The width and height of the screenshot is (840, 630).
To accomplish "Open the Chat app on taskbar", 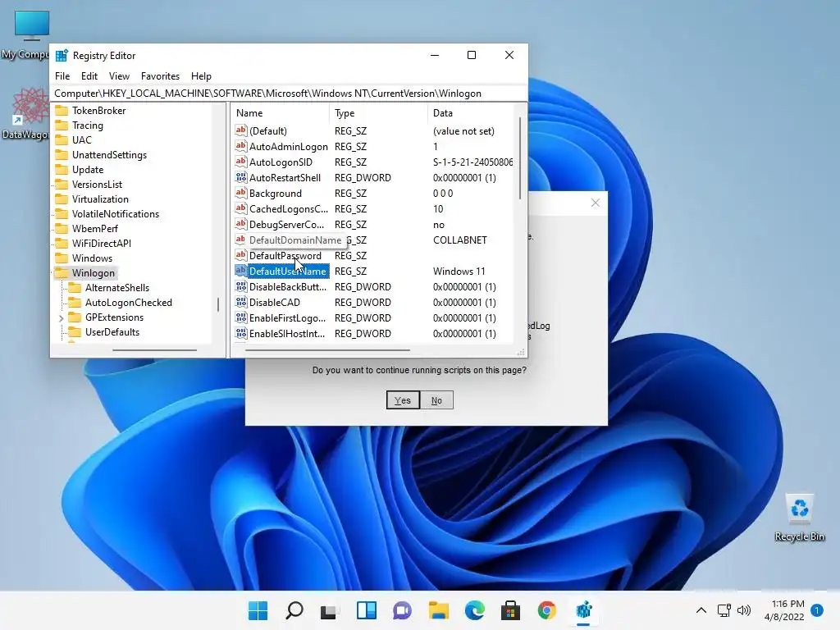I will 402,610.
